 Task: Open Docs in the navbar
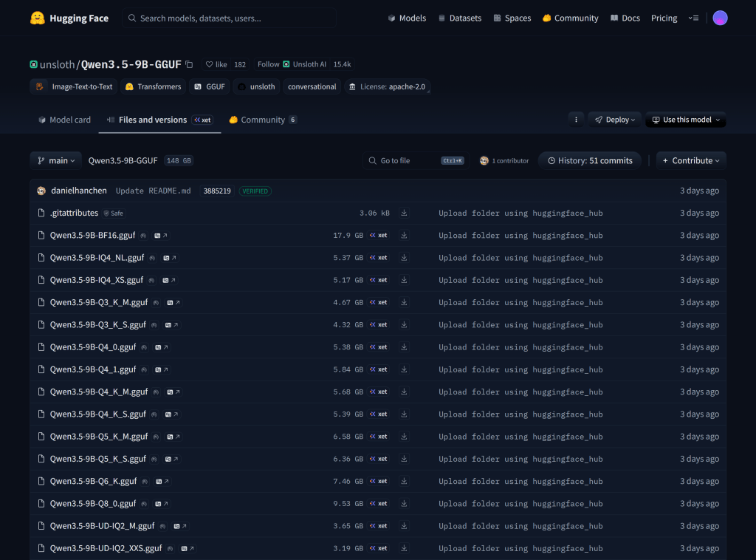coord(625,18)
